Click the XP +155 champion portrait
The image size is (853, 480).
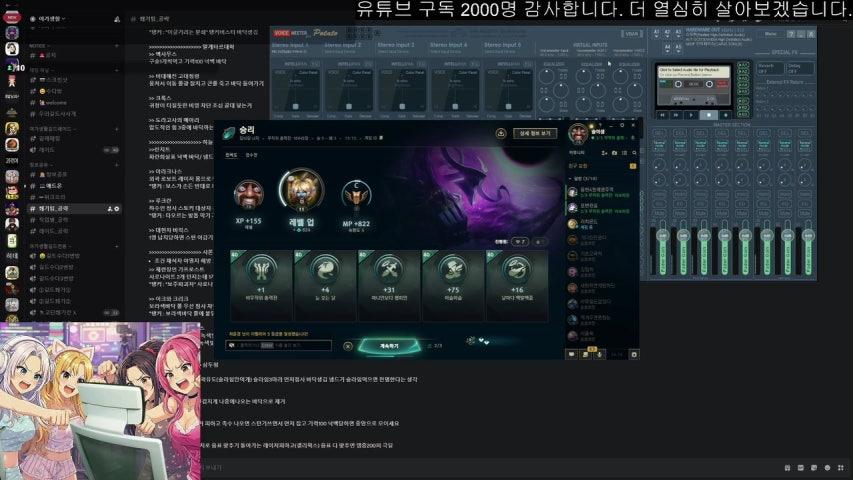249,194
